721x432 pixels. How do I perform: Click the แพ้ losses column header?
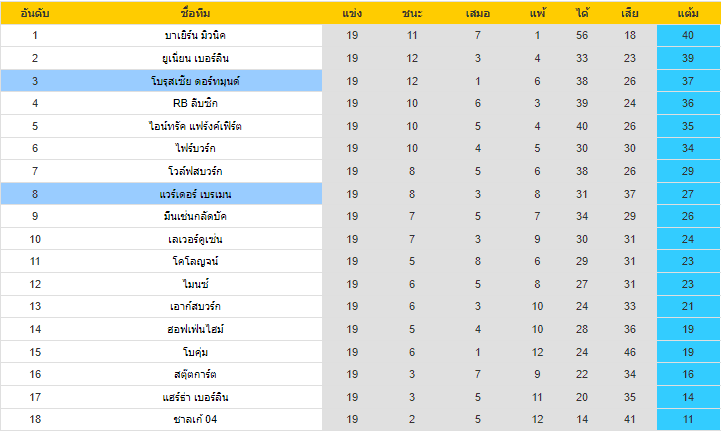pyautogui.click(x=537, y=13)
